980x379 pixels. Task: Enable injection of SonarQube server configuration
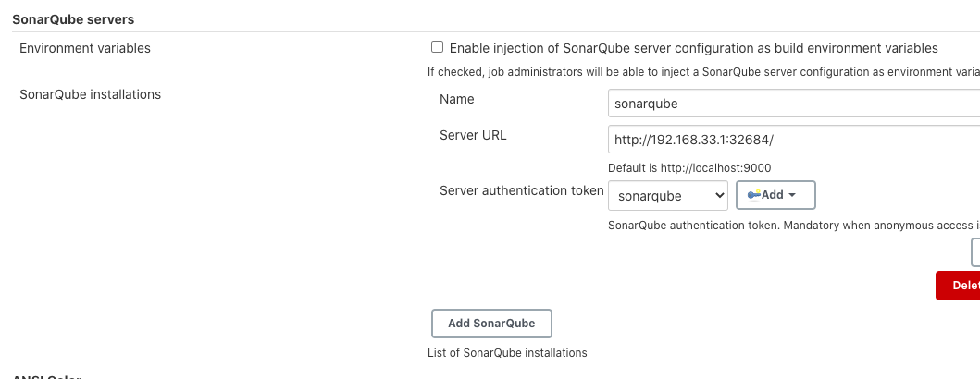click(438, 47)
